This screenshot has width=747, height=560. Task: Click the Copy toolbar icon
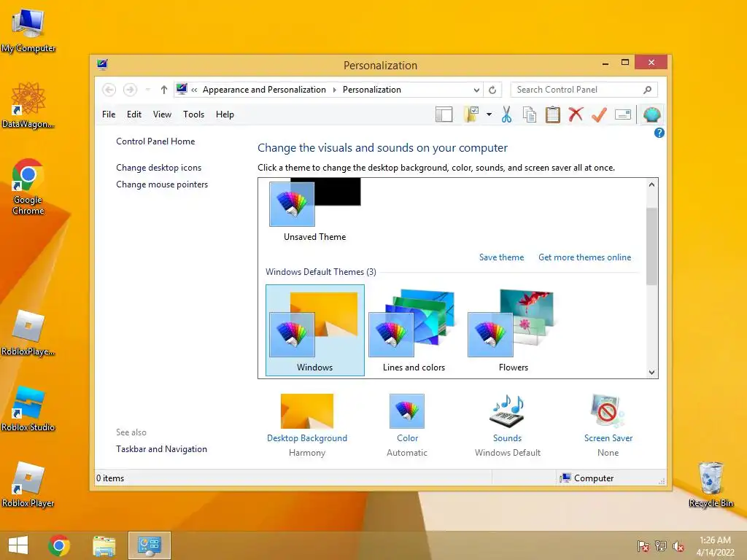[530, 114]
